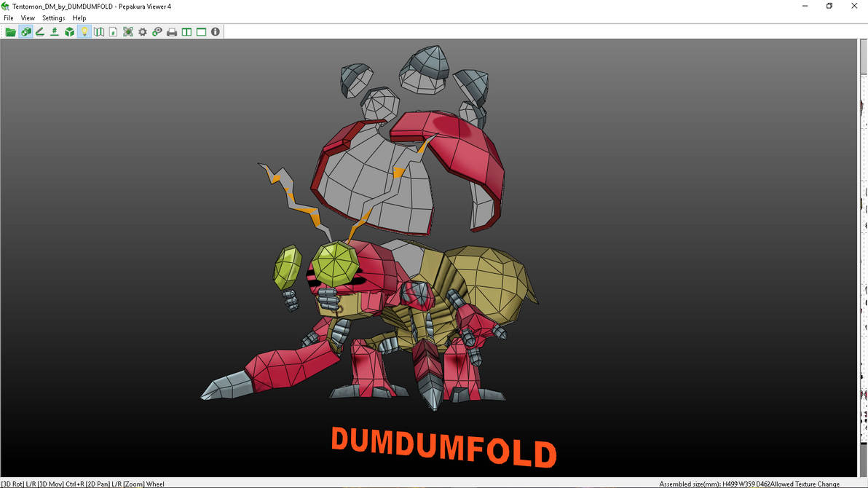Show model information with the i icon
The image size is (868, 488).
215,31
